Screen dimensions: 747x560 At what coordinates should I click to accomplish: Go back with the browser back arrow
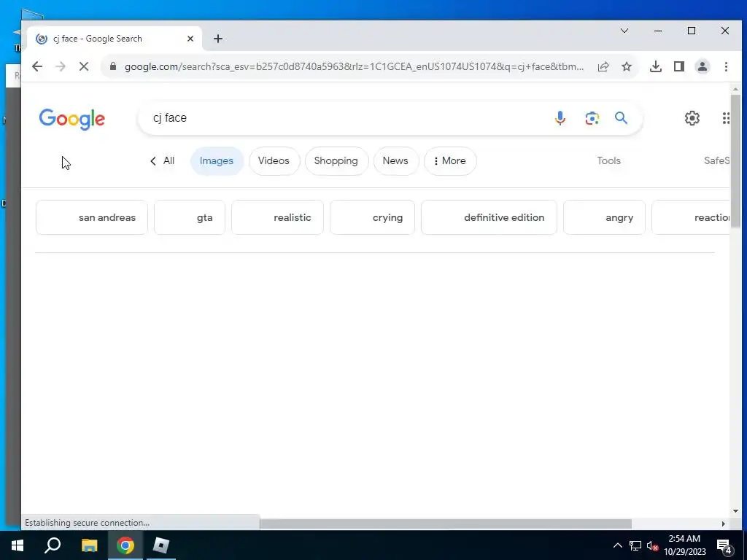click(37, 66)
